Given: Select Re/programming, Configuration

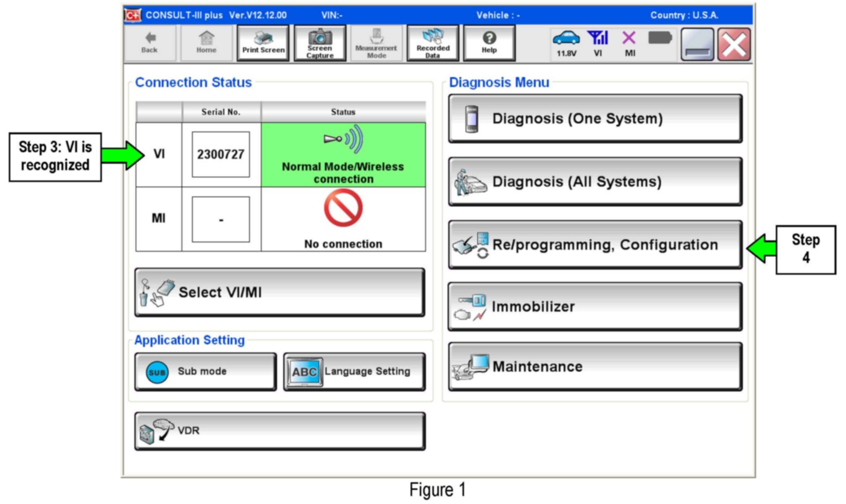Looking at the screenshot, I should coord(595,245).
